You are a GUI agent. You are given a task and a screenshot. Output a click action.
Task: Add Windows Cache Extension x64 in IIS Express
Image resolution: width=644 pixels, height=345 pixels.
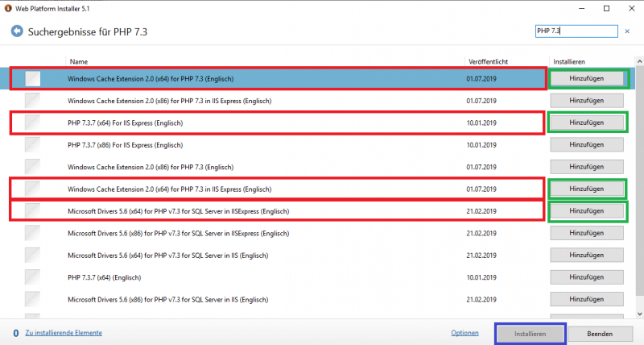586,189
